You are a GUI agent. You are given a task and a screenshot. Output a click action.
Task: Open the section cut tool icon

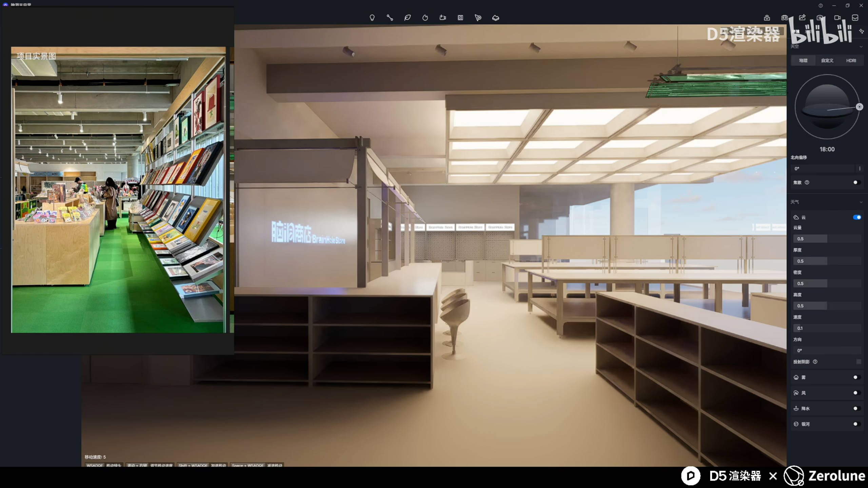pyautogui.click(x=460, y=18)
